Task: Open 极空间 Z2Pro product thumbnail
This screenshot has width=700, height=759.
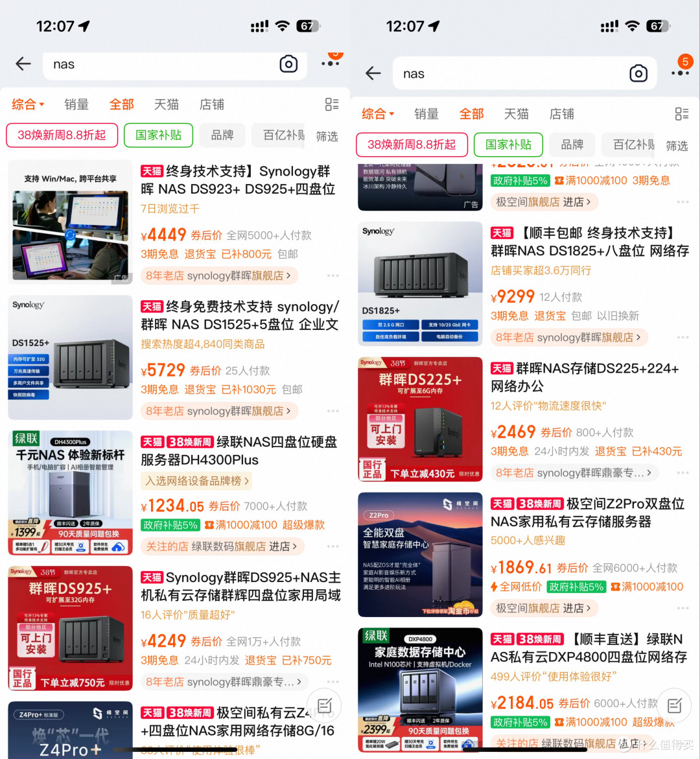Action: (x=420, y=555)
